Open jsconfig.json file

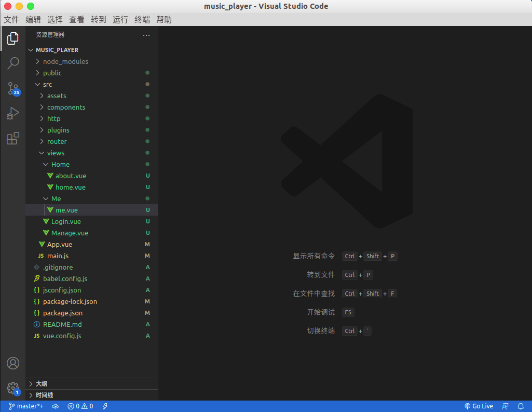pos(92,290)
